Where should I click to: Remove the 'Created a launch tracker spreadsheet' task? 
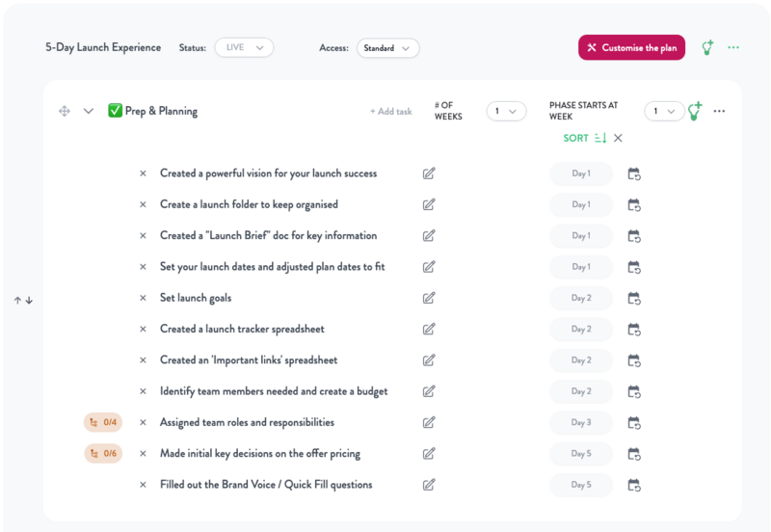click(143, 329)
